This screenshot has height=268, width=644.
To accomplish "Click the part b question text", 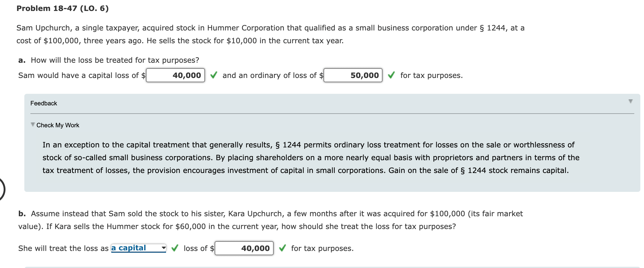I will click(271, 220).
